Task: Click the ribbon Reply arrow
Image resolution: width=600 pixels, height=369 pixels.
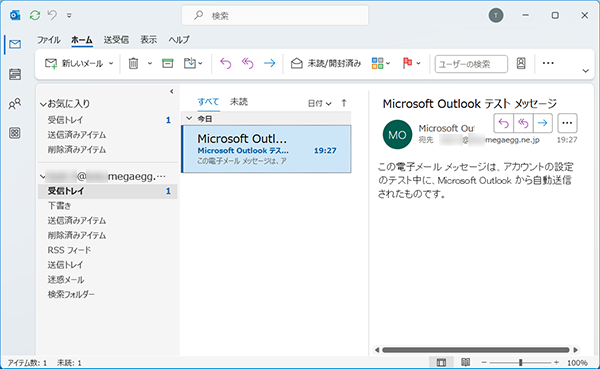Action: point(226,64)
